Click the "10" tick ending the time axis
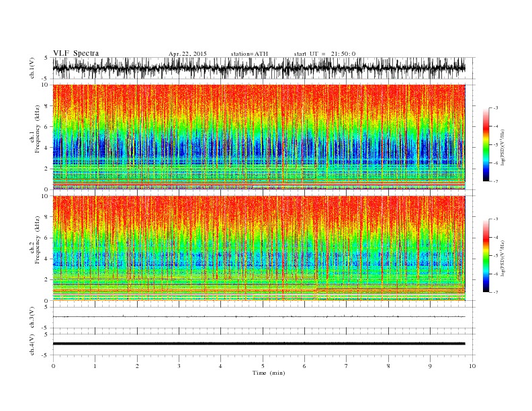532x411 pixels. pos(472,366)
